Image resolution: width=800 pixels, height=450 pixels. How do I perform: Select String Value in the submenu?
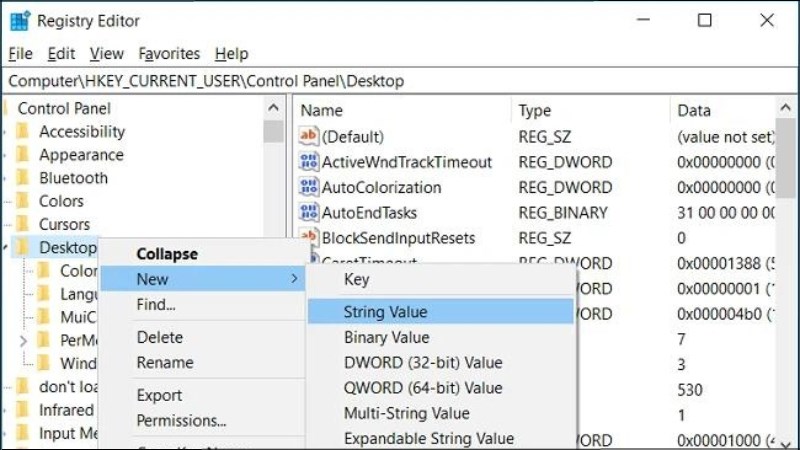coord(441,312)
